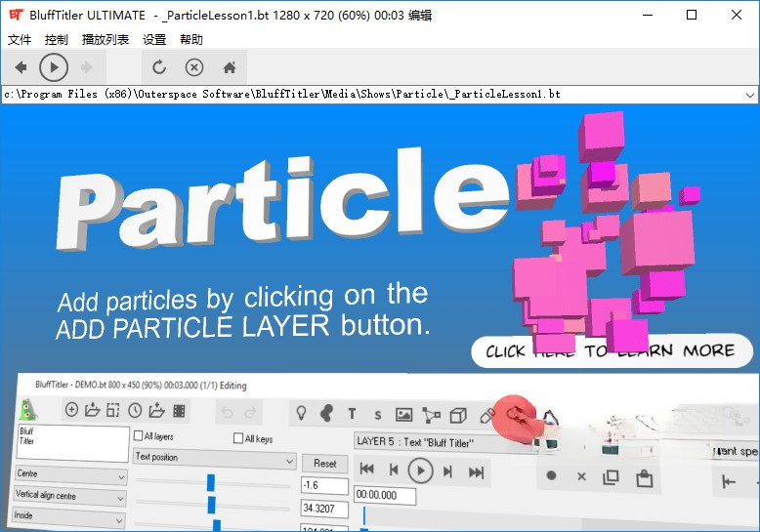Click the sketch nodes layer icon
Screen dimensions: 760x532
(431, 415)
